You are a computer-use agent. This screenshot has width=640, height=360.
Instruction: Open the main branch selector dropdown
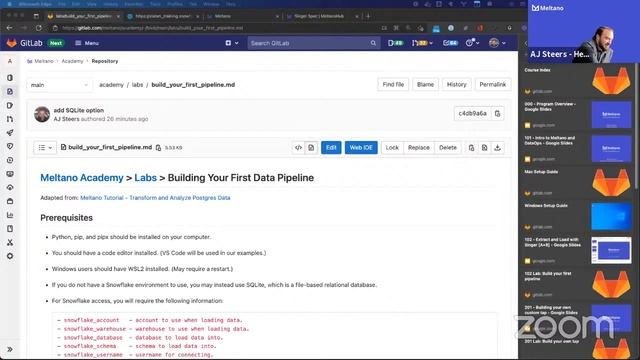(x=59, y=85)
